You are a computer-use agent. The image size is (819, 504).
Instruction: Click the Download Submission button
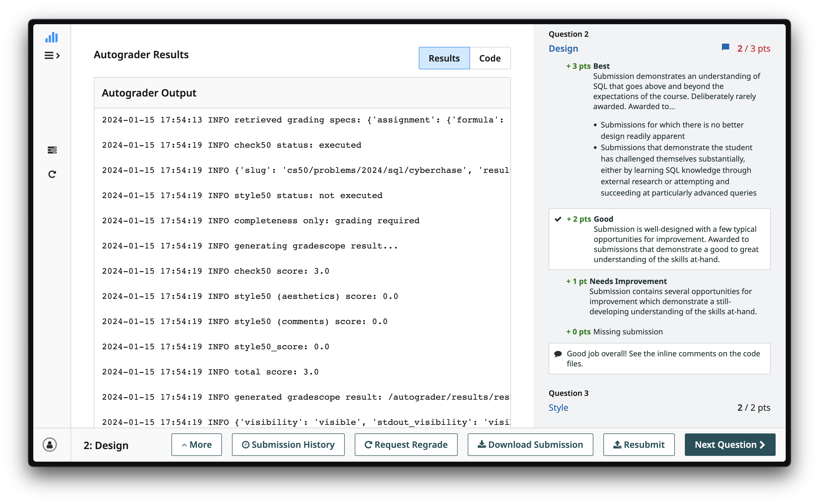(x=530, y=445)
